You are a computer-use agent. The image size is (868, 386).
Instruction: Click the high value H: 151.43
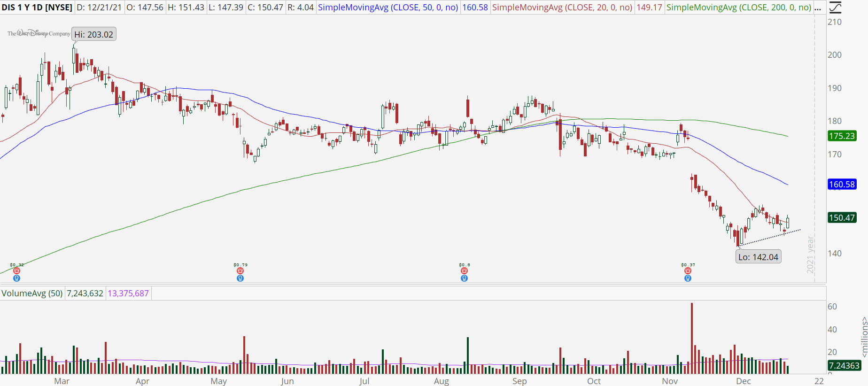(x=186, y=8)
